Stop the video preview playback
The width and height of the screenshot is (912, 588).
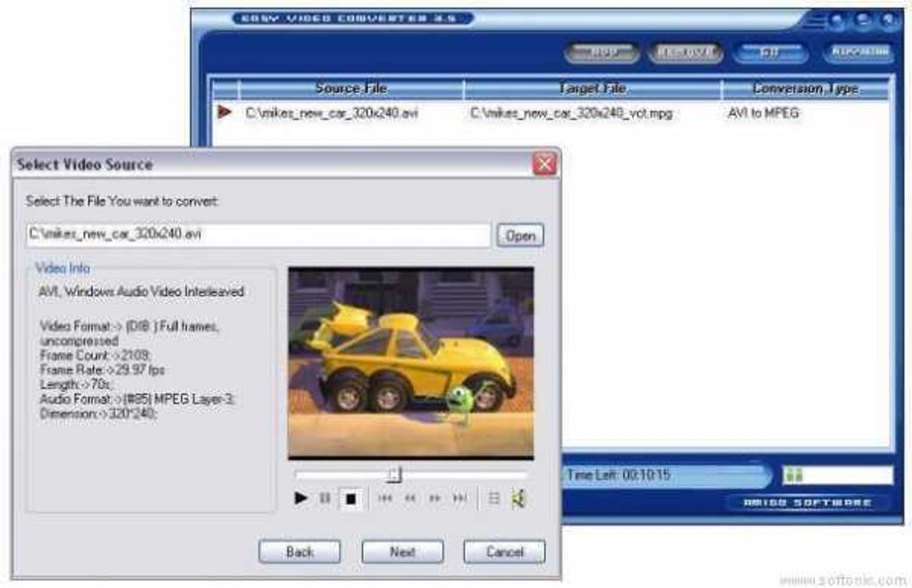(350, 499)
